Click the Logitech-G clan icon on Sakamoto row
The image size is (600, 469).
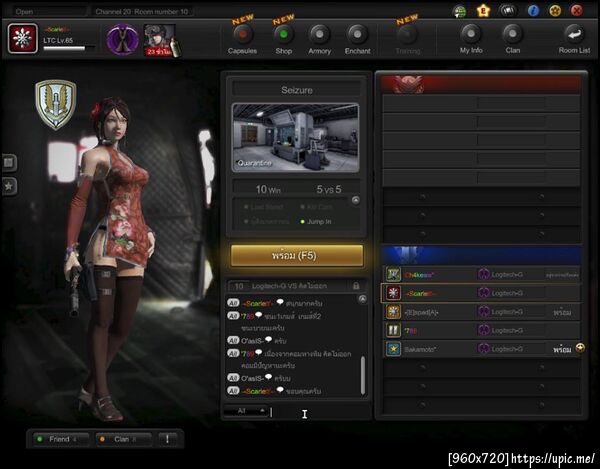484,348
